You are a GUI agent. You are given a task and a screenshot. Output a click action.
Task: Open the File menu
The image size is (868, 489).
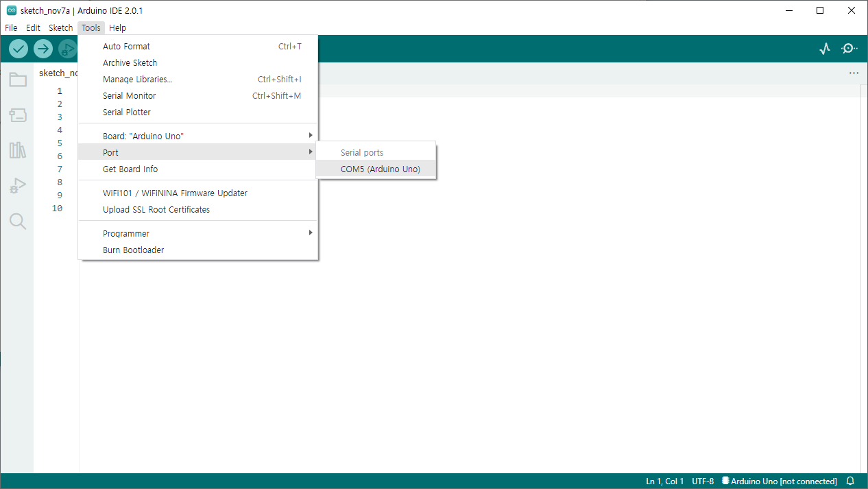point(11,28)
